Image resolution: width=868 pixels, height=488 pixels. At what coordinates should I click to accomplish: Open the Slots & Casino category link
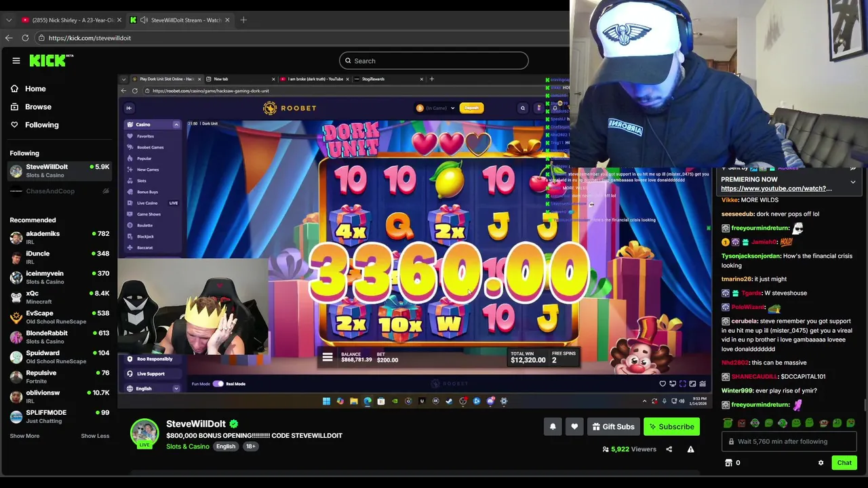[x=188, y=447]
